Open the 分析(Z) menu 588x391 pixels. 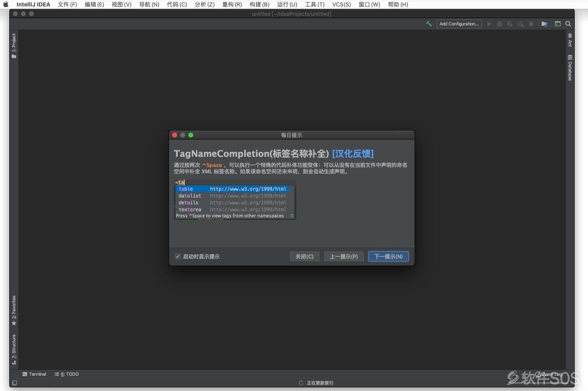(x=204, y=4)
